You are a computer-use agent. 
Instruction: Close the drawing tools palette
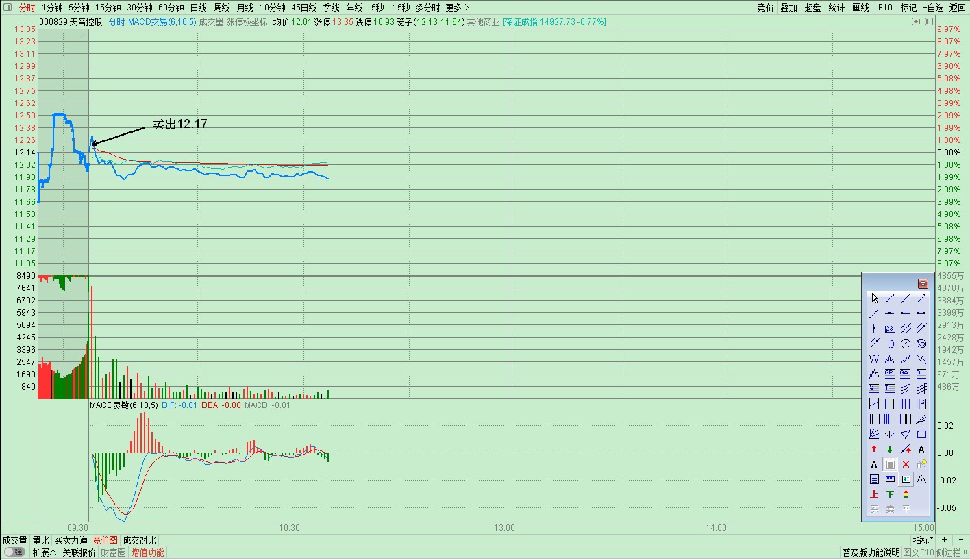pyautogui.click(x=923, y=283)
